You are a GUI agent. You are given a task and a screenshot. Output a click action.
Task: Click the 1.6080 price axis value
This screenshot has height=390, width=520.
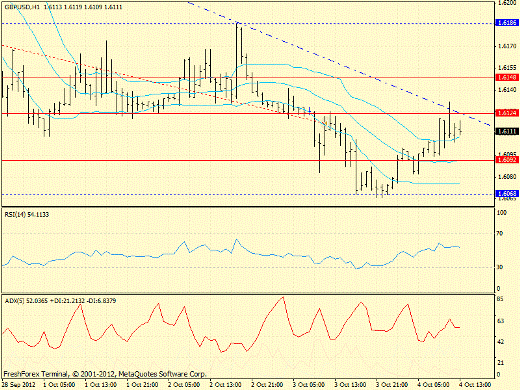[507, 176]
